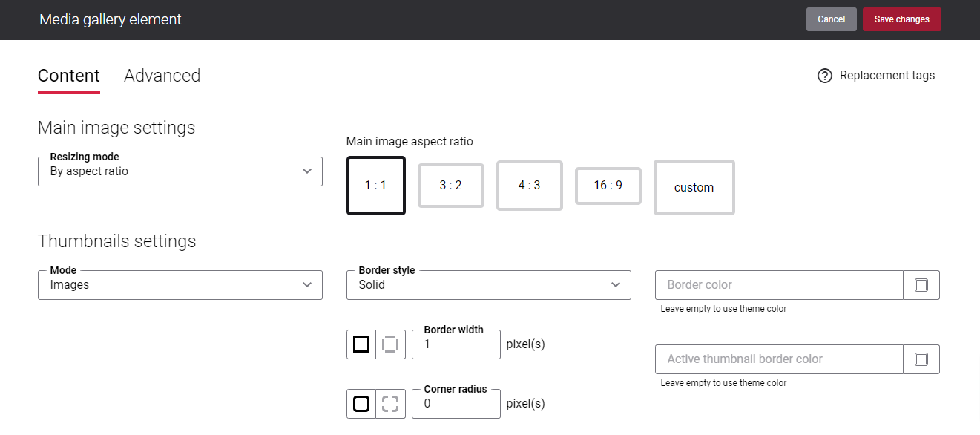980x435 pixels.
Task: Select individual sides border width icon
Action: tap(390, 344)
